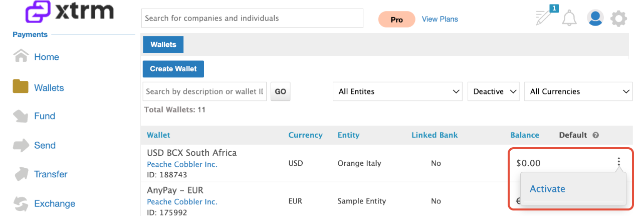Click the Exchange arrows icon
This screenshot has height=216, width=644.
(x=21, y=203)
